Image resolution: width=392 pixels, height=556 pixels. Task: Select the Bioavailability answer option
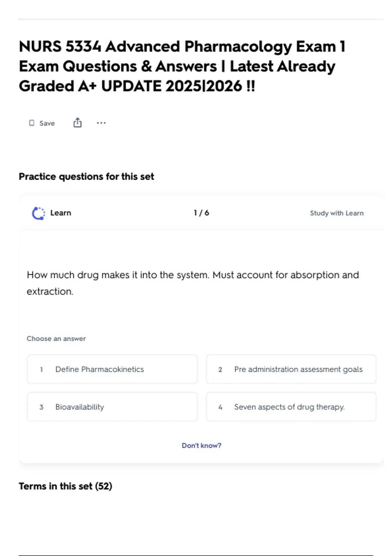[x=112, y=407]
